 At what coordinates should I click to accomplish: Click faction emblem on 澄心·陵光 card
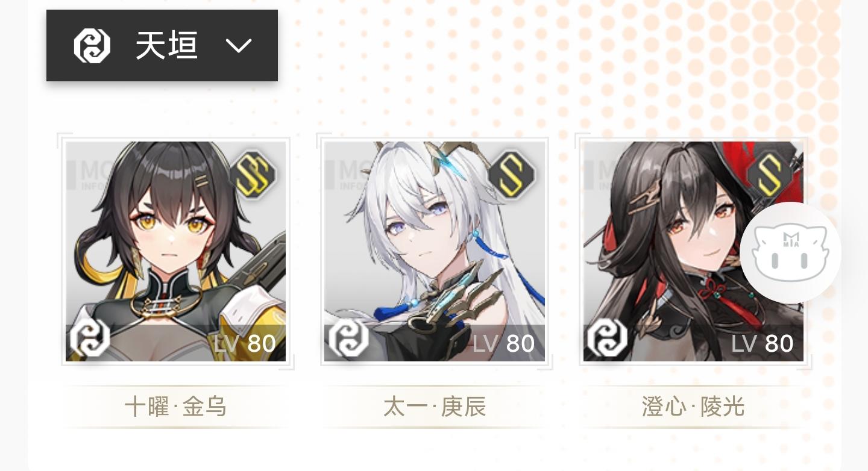(607, 337)
